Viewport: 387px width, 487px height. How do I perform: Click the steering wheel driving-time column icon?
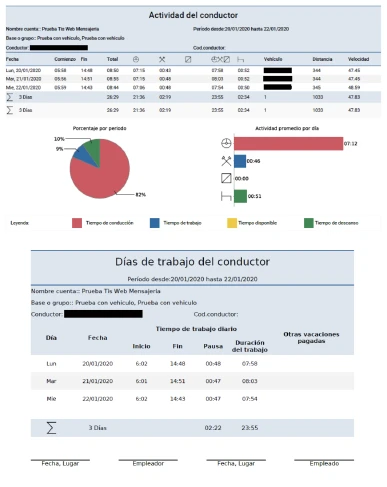(x=136, y=59)
